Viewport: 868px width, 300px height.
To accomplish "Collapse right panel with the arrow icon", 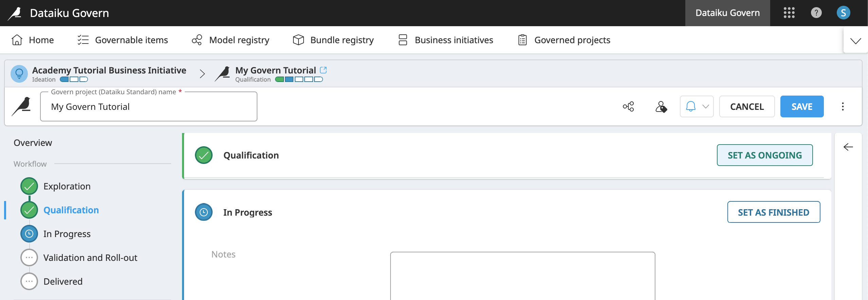I will pos(848,147).
